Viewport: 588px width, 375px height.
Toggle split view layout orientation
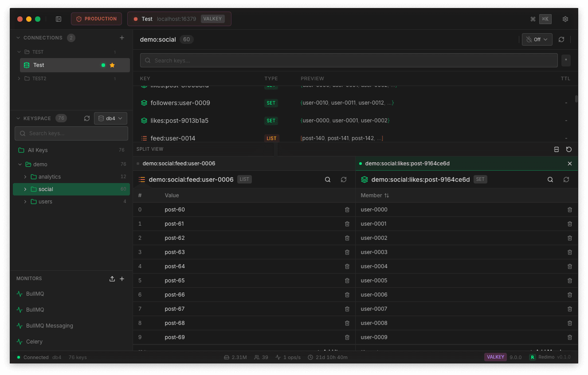(x=557, y=149)
